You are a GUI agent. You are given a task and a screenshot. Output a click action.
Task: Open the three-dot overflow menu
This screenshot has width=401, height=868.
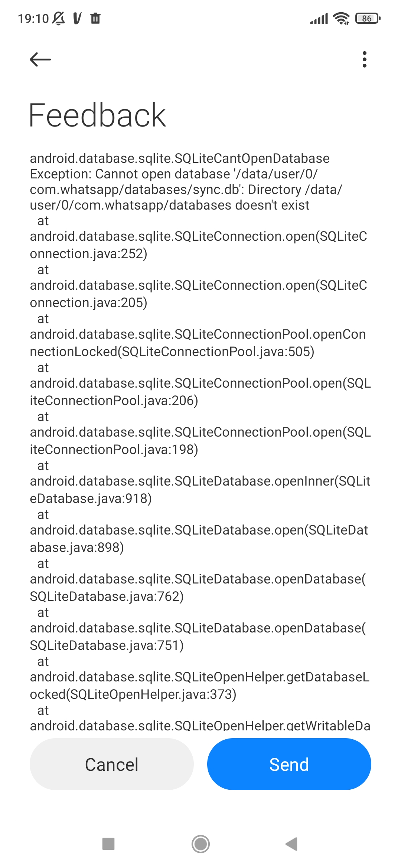coord(364,59)
